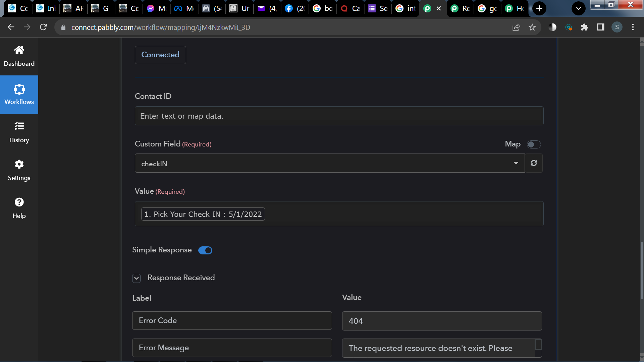The height and width of the screenshot is (362, 644).
Task: Go forward in browser history
Action: pyautogui.click(x=27, y=27)
